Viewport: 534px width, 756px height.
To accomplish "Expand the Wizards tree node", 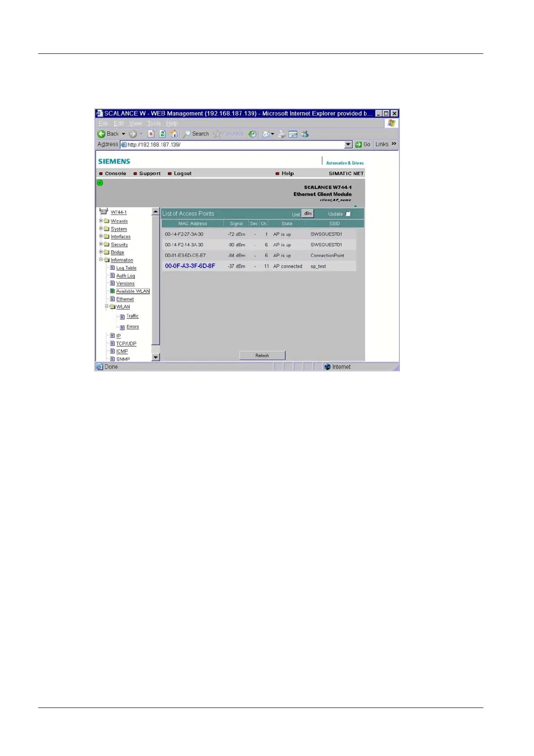I will click(101, 221).
